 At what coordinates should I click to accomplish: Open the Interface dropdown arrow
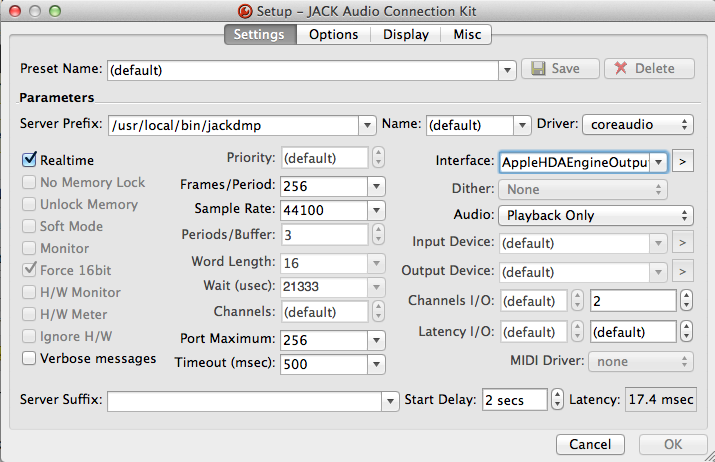point(658,162)
